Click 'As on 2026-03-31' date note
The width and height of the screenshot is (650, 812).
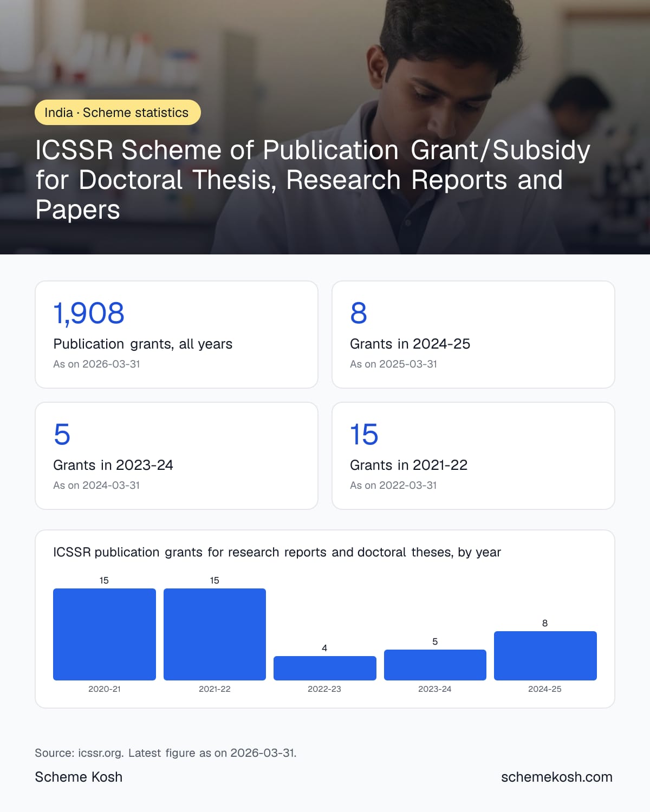(96, 364)
